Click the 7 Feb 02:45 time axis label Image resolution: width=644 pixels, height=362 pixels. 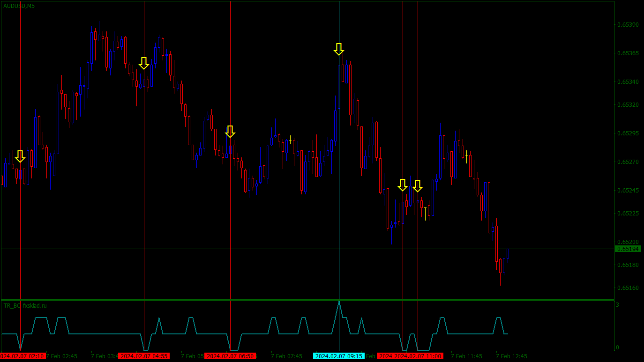(x=61, y=356)
